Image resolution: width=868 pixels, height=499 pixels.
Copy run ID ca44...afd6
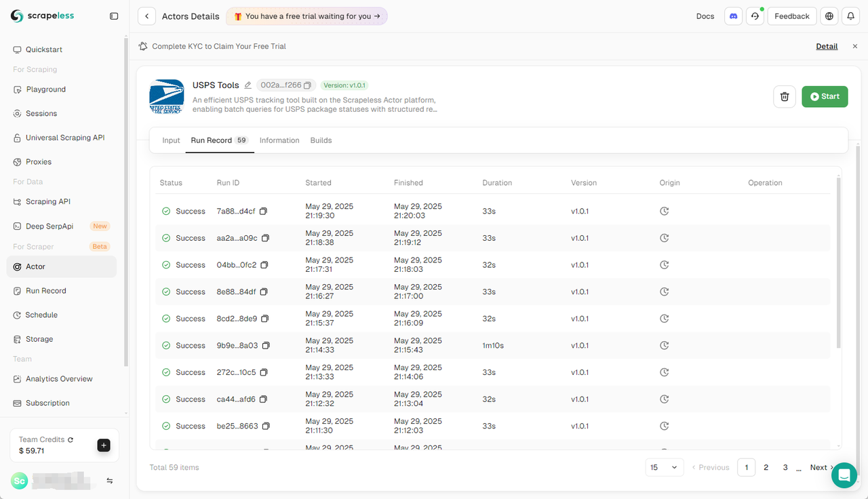click(x=263, y=399)
